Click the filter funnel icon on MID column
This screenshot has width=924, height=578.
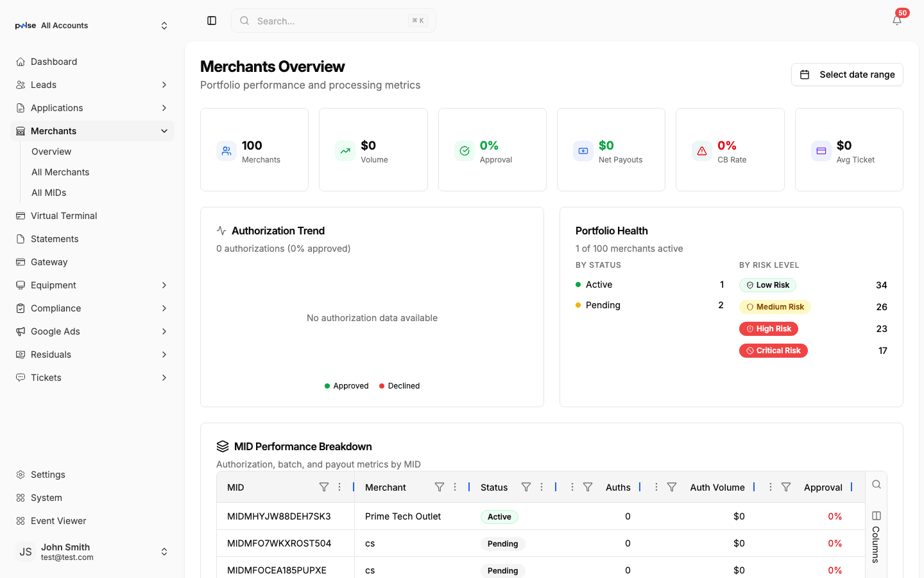pyautogui.click(x=324, y=487)
